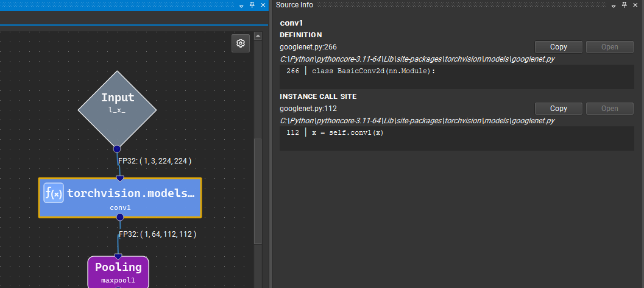Copy the googlenet.py:266 definition path
The width and height of the screenshot is (644, 288).
pyautogui.click(x=559, y=47)
